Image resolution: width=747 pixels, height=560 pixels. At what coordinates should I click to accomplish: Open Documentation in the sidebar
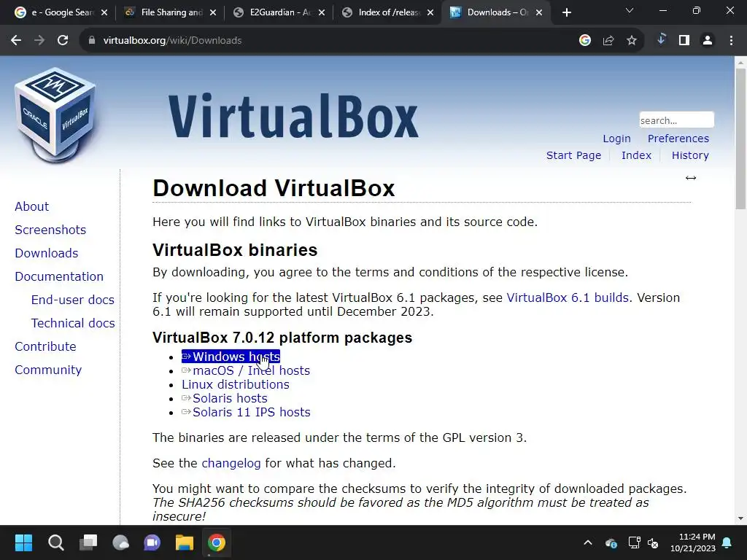[59, 276]
